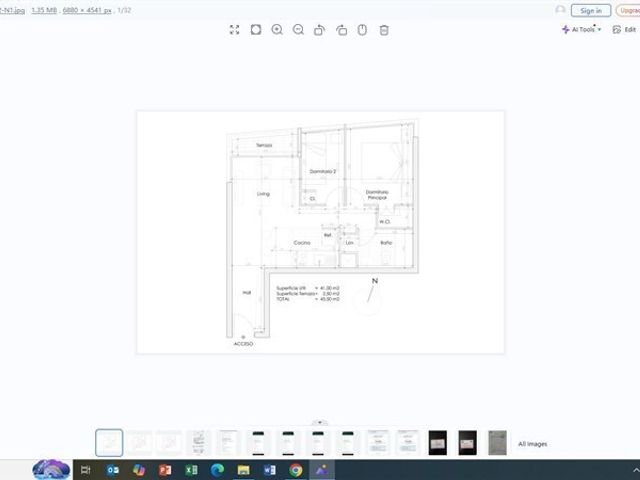Launch Word from the taskbar
The image size is (640, 480).
270,470
